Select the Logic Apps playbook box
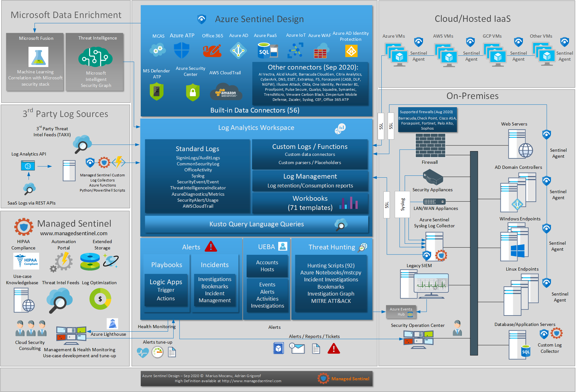Screen dimensions: 577x392 [166, 290]
